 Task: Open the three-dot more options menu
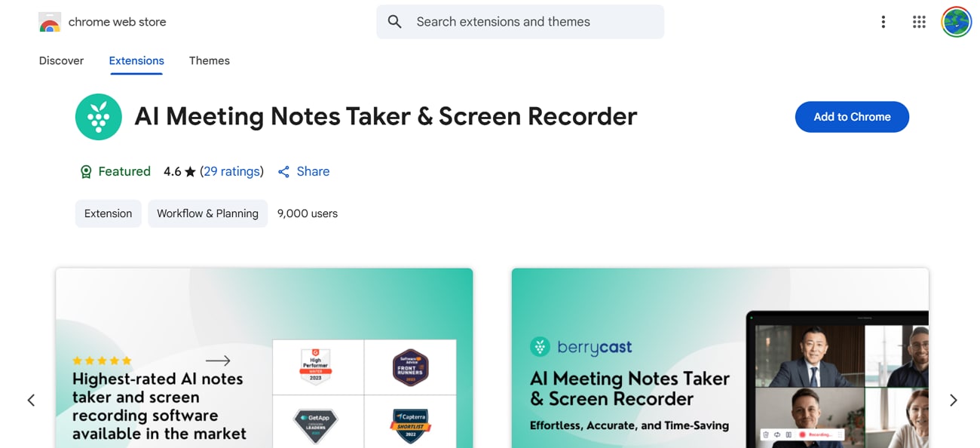(x=883, y=22)
